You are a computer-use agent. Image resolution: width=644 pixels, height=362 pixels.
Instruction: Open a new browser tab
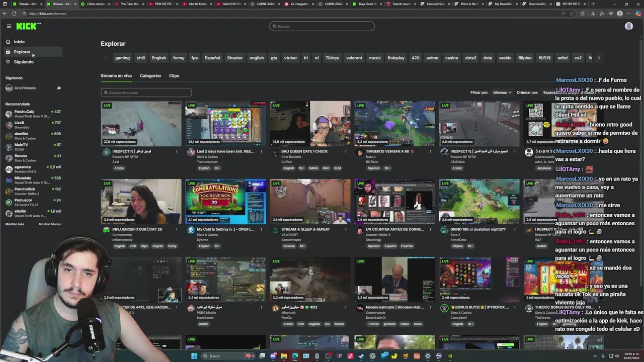pos(593,4)
